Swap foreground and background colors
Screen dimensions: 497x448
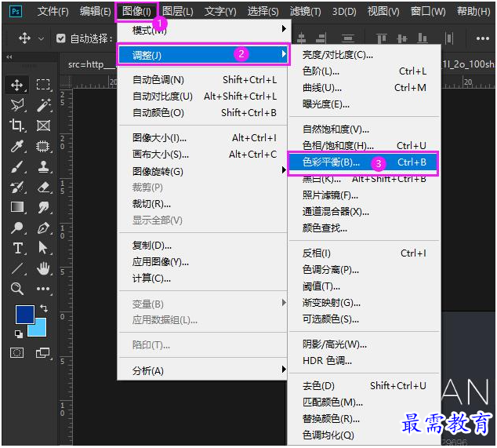coord(44,308)
